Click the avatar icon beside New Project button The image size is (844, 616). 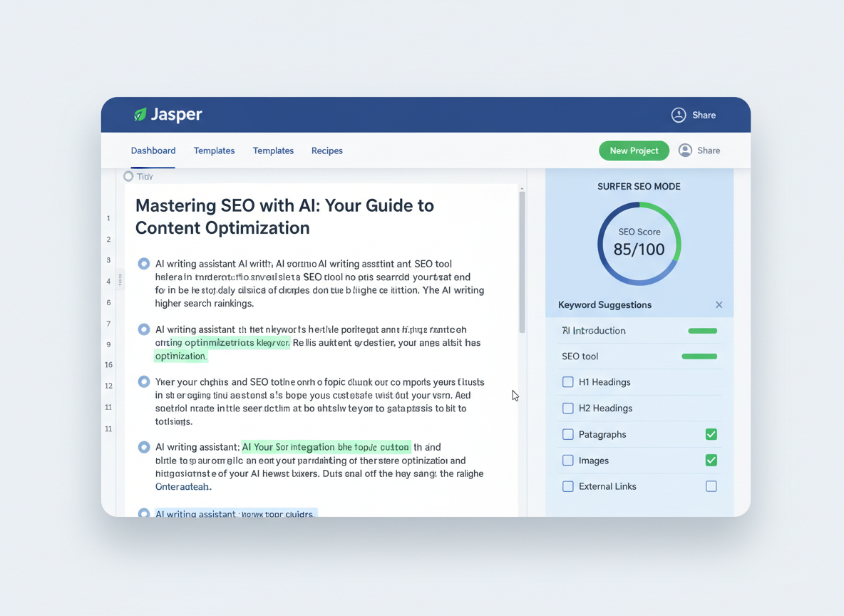click(684, 150)
